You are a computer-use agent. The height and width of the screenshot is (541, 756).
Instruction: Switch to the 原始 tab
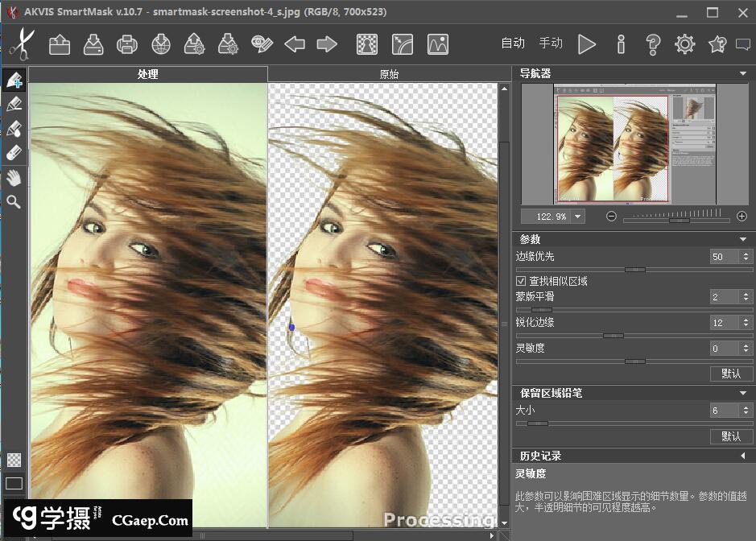click(x=389, y=74)
